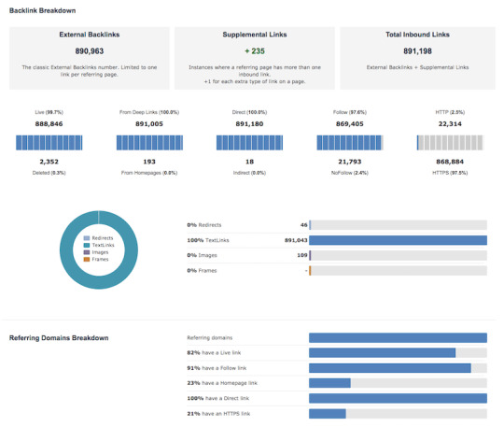The width and height of the screenshot is (504, 441).
Task: Click the 21% have an HTTPS link bar
Action: pos(398,414)
